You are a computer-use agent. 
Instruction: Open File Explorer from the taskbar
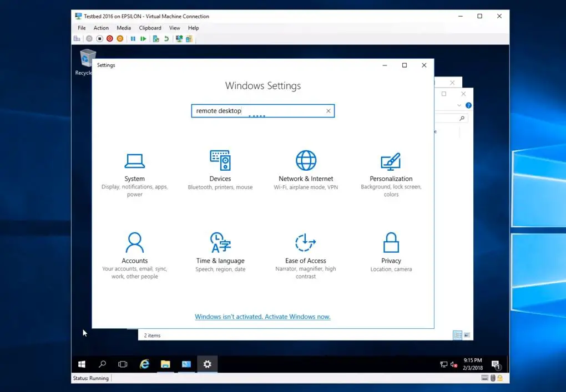(x=165, y=364)
